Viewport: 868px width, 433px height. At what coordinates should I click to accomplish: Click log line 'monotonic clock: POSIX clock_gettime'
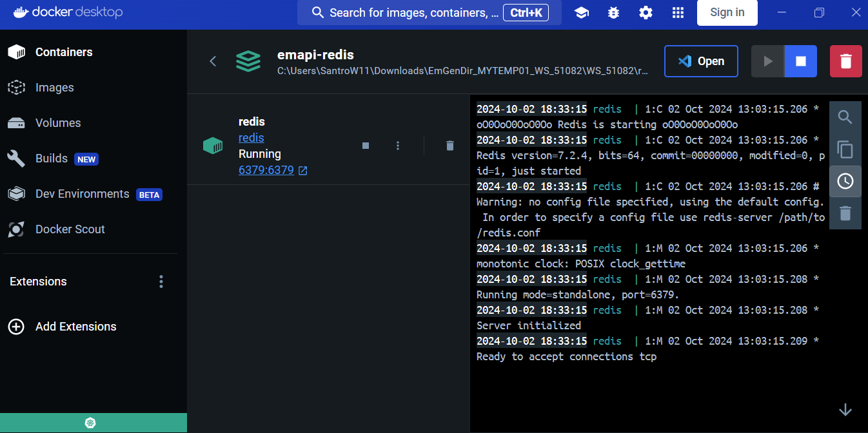[581, 264]
